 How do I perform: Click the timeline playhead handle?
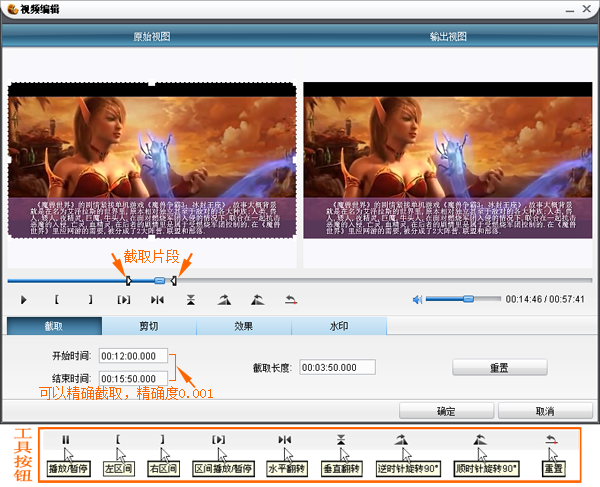tap(160, 281)
